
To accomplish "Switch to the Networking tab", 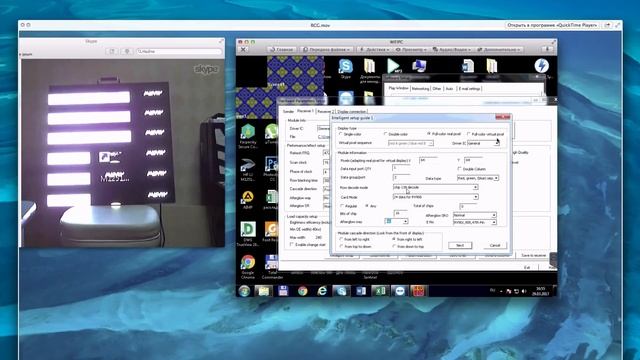I will coord(420,88).
